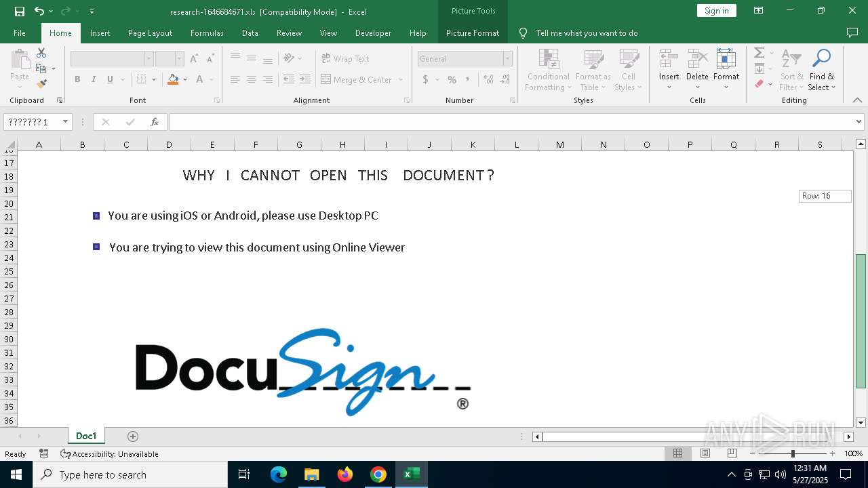Adjust the zoom slider handle
This screenshot has height=488, width=868.
coord(793,453)
